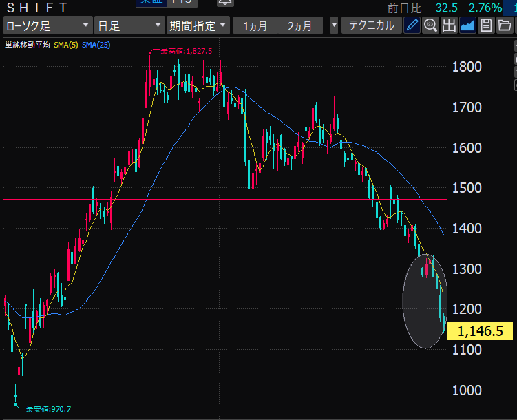Select the 1ヵ月 period tab
The image size is (517, 420).
(x=255, y=26)
